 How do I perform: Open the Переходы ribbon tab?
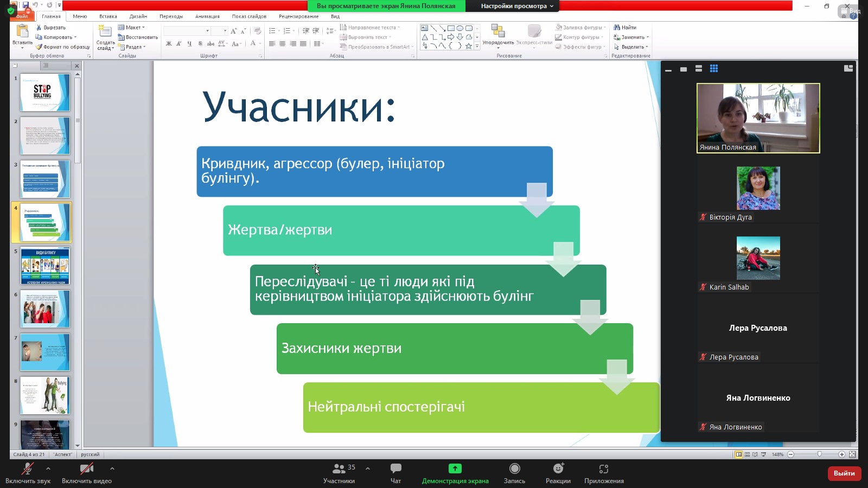click(171, 16)
